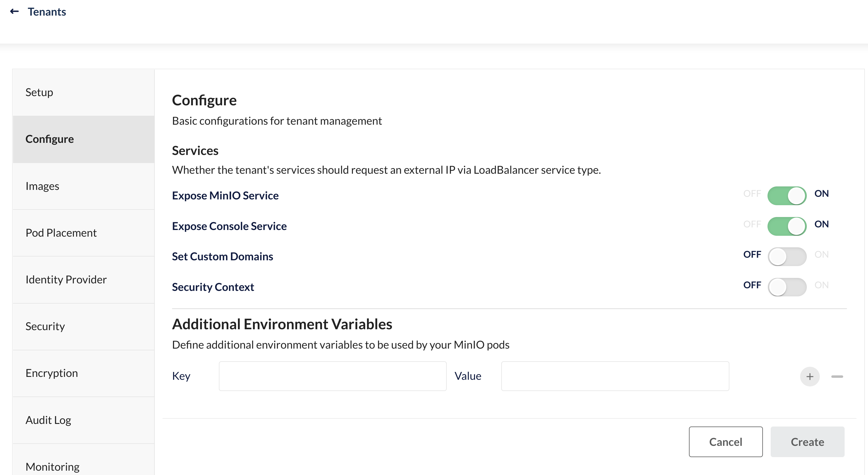
Task: Switch on the Security Context toggle
Action: point(787,287)
